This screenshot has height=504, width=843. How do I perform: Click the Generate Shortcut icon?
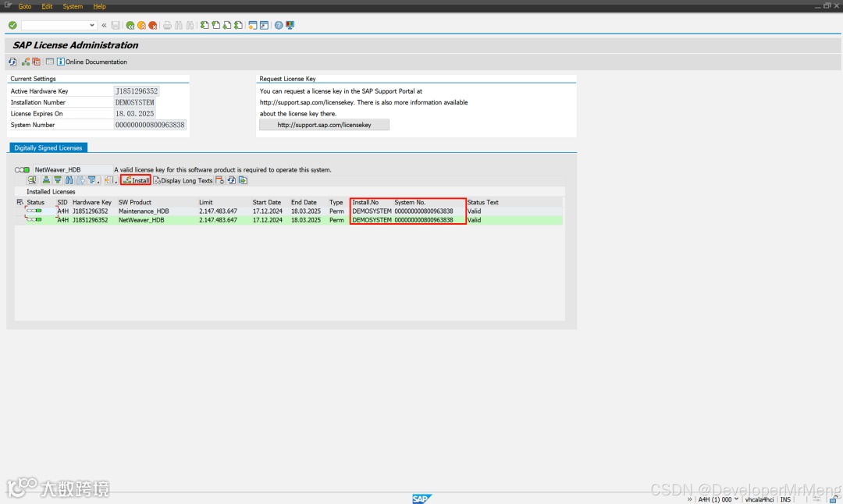click(x=264, y=25)
